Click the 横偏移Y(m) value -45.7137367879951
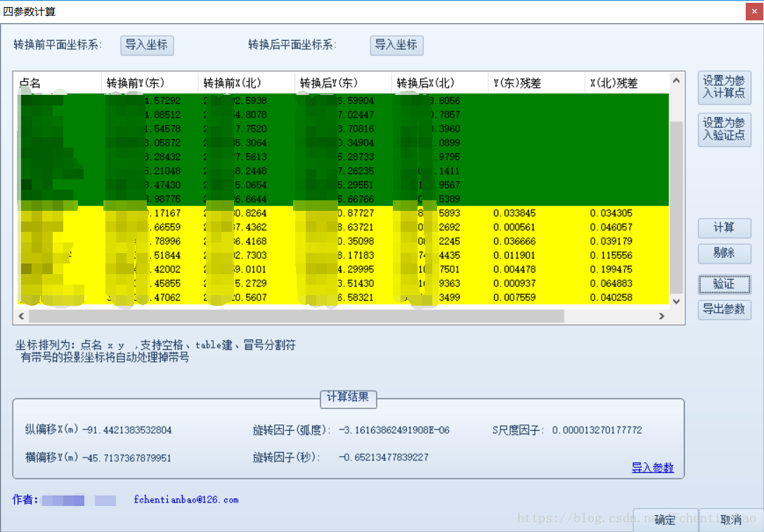The height and width of the screenshot is (532, 764). [x=127, y=458]
